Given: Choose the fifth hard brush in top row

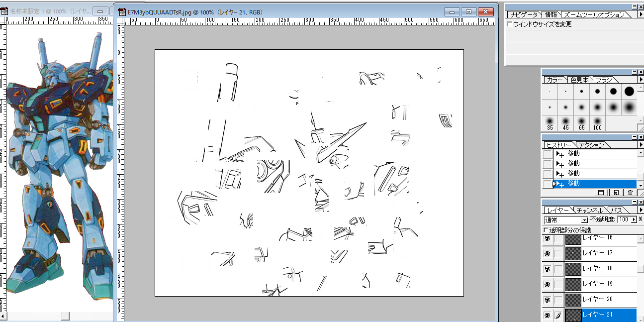Looking at the screenshot, I should tap(613, 92).
